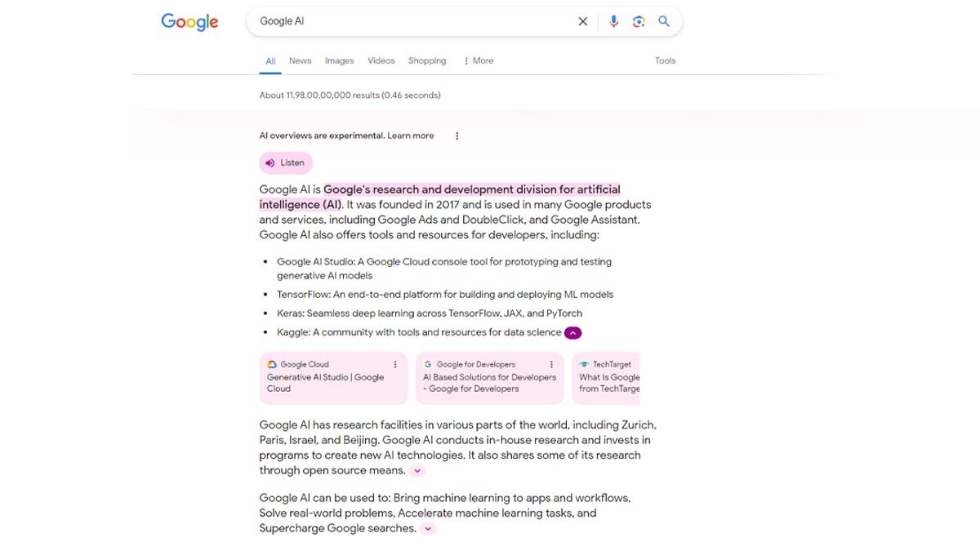Viewport: 980px width, 551px height.
Task: Select the Videos tab
Action: tap(381, 60)
